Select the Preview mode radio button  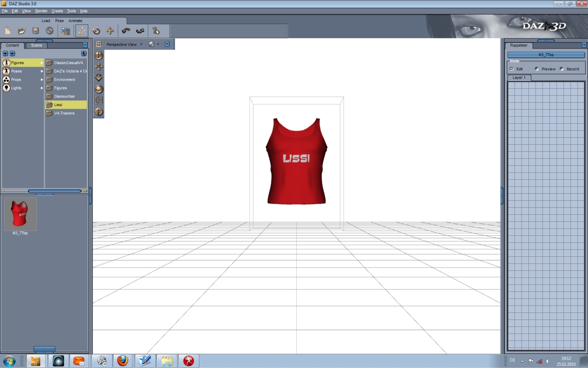click(x=537, y=69)
